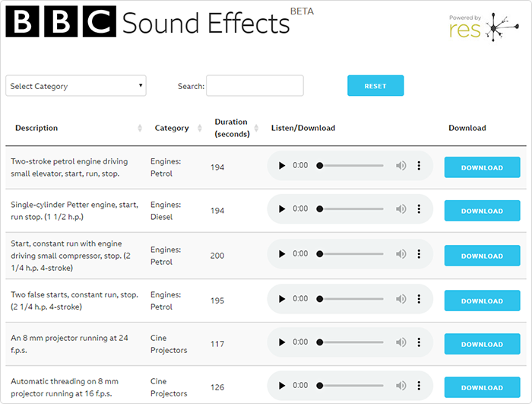
Task: Open more options for Two false starts player
Action: 419,299
